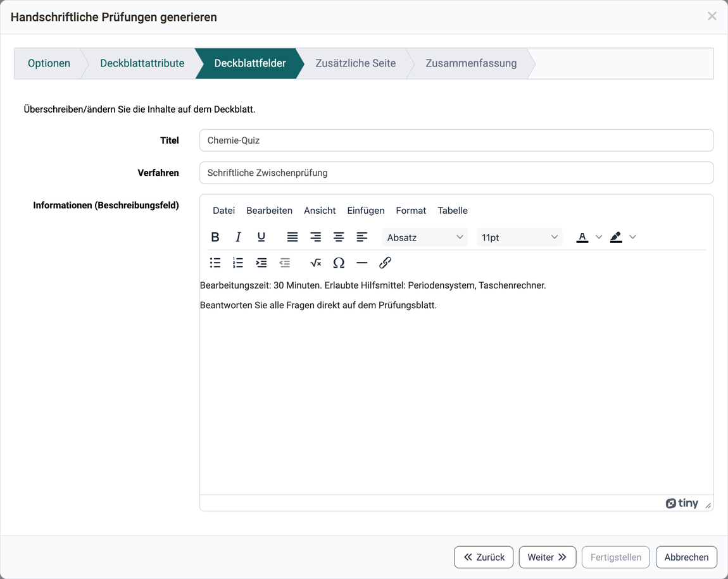Click the Zurück button
Image resolution: width=728 pixels, height=579 pixels.
tap(484, 557)
